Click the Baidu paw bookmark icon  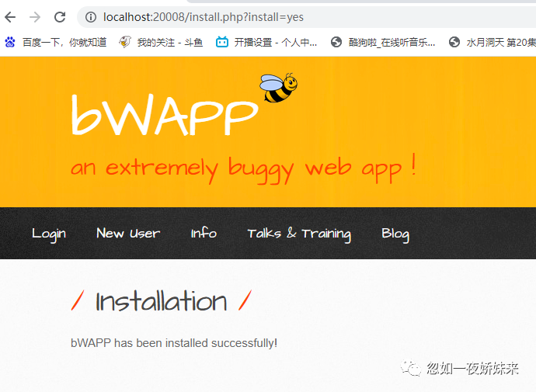coord(10,42)
